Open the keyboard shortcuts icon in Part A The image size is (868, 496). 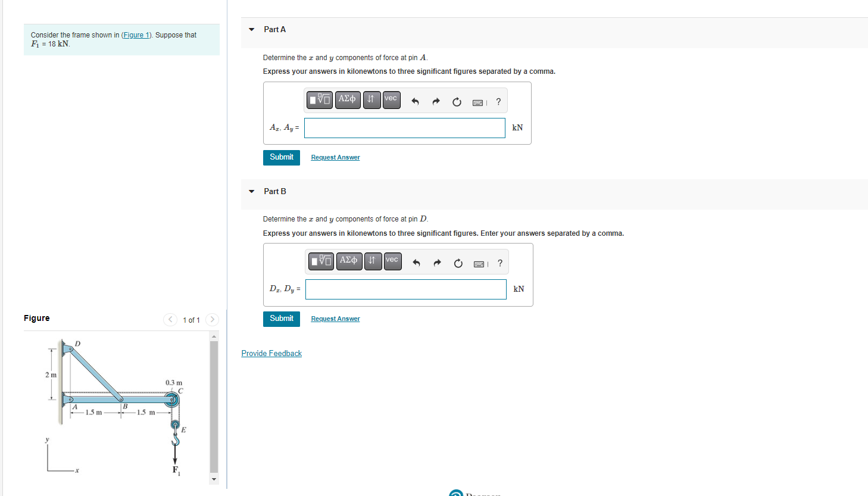click(477, 102)
